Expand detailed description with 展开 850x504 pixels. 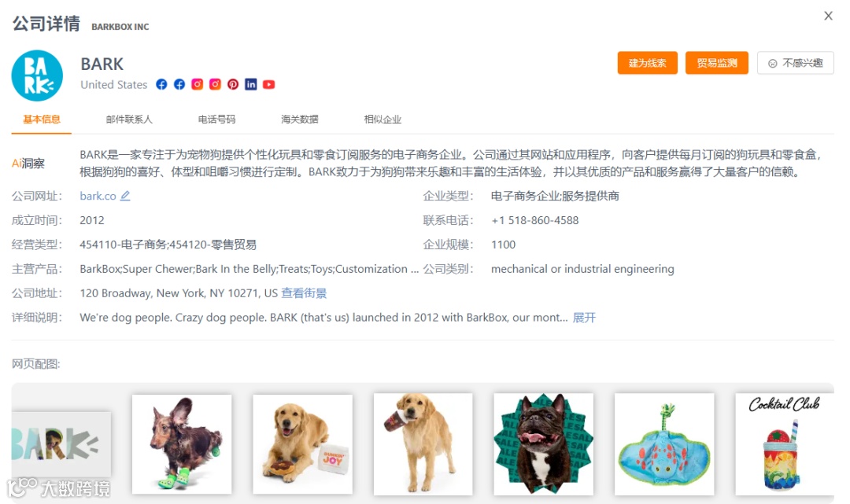point(584,318)
